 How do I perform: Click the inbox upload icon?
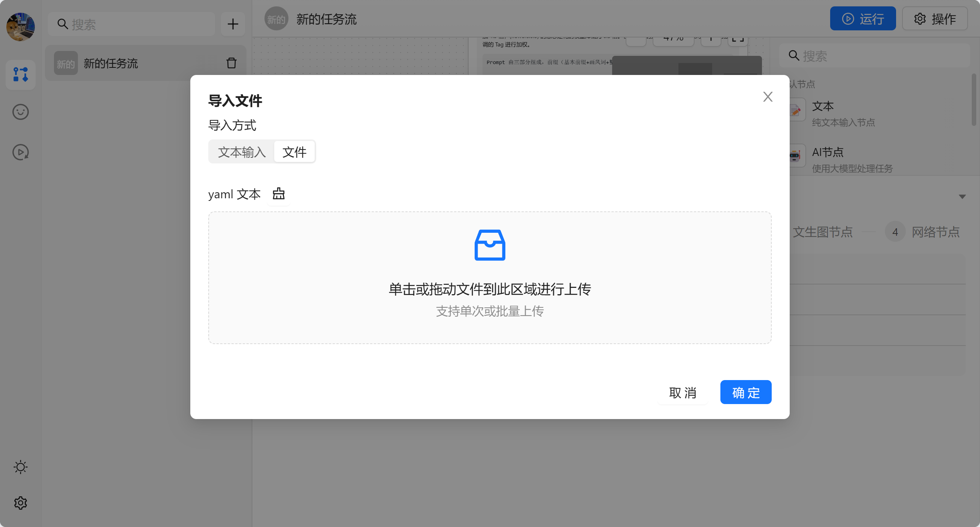[490, 245]
